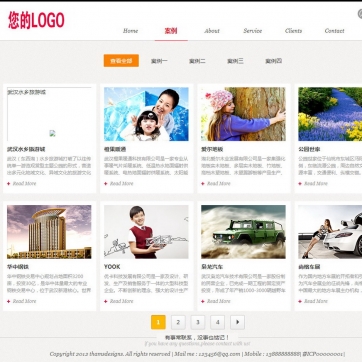Open the hotel building thumbnail
The image size is (362, 362).
click(x=49, y=232)
